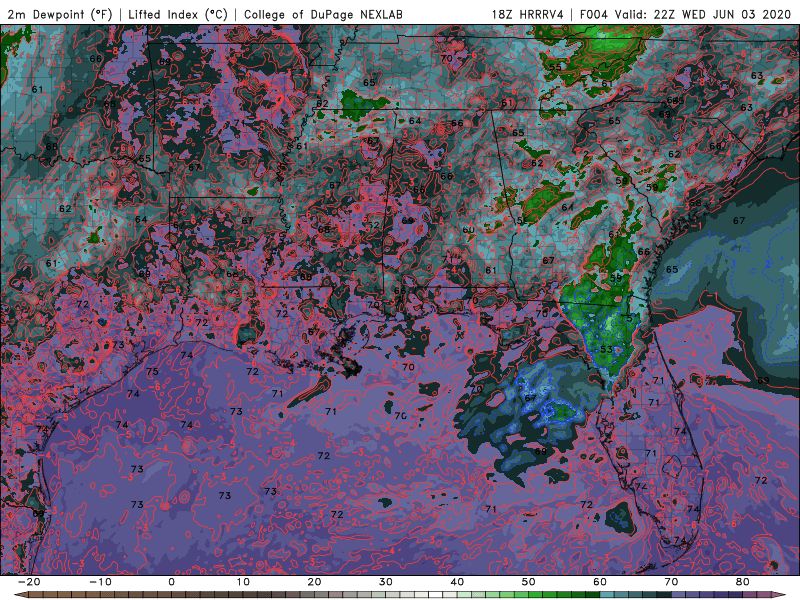Click the white swatch on the color bar
The width and height of the screenshot is (800, 600).
tap(436, 594)
